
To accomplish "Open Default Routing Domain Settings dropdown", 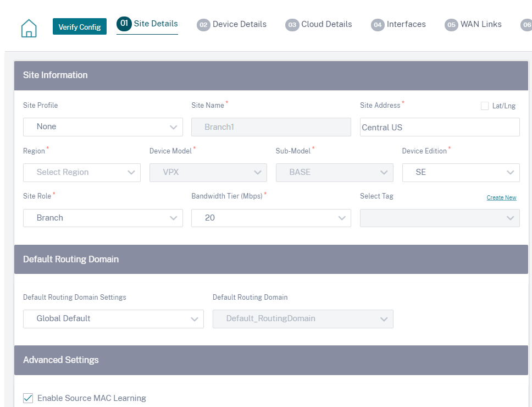I will (x=113, y=319).
